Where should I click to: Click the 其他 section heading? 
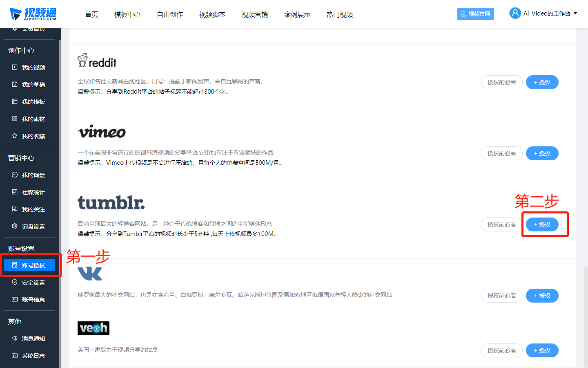click(x=15, y=322)
